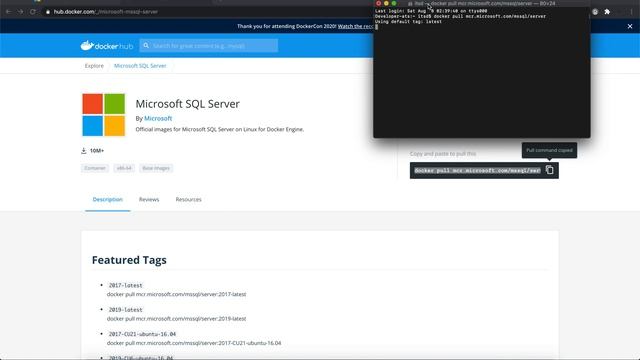Image resolution: width=640 pixels, height=360 pixels.
Task: Select the x86-64 tag chip
Action: pos(124,168)
